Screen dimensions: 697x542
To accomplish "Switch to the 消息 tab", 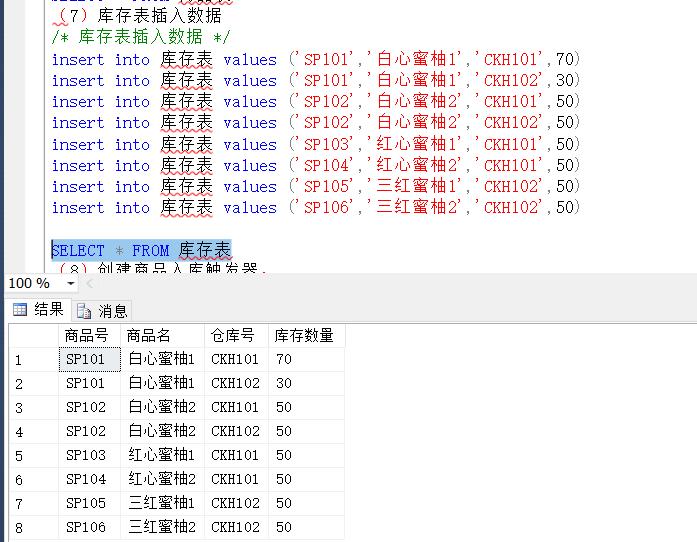I will click(102, 311).
